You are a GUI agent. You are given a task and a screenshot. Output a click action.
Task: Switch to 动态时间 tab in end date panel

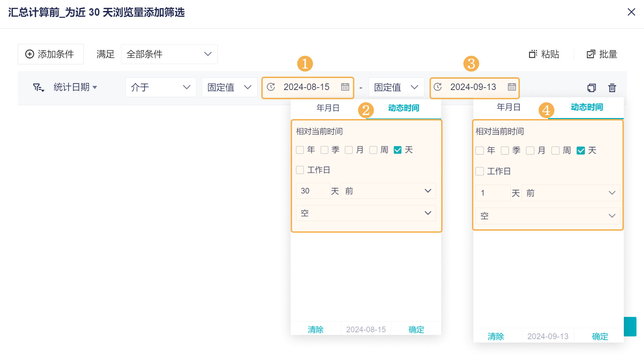(x=587, y=107)
